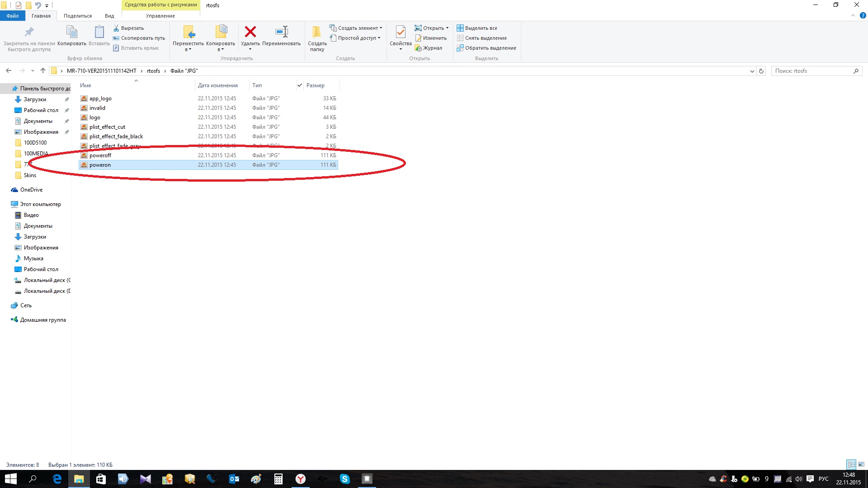Image resolution: width=868 pixels, height=488 pixels.
Task: Expand address bar history dropdown arrow
Action: tap(752, 71)
